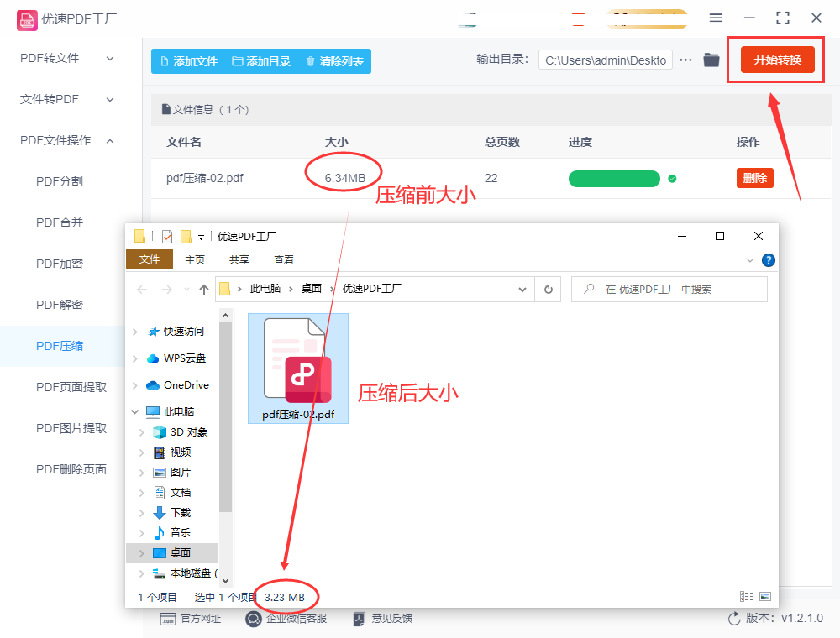Screen dimensions: 840x638
Task: Click the 6.34MB size value
Action: (345, 178)
